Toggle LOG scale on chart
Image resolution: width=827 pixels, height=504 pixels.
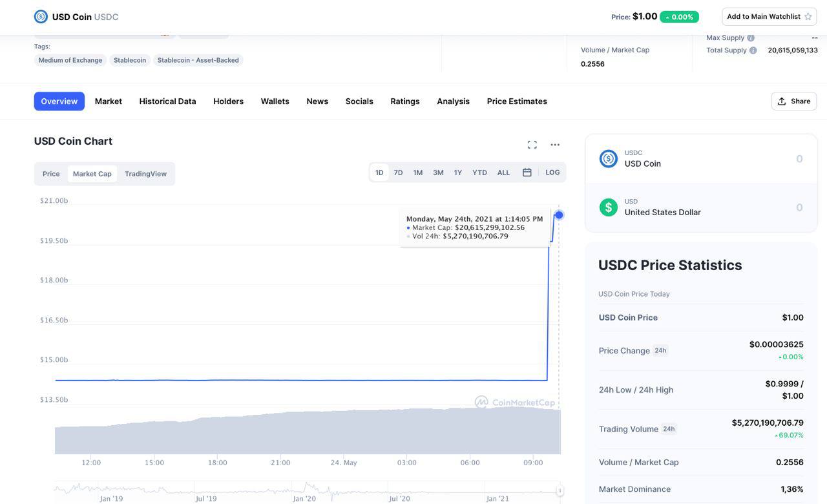[x=552, y=173]
